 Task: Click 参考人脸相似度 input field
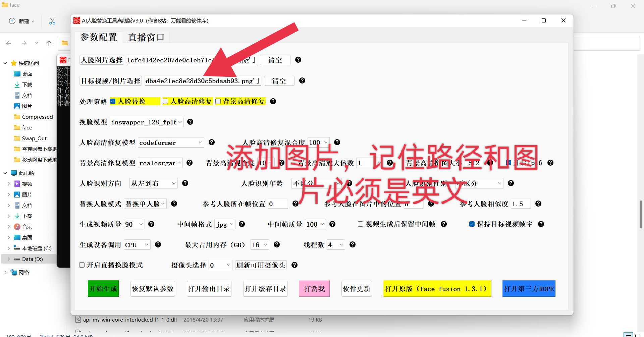coord(521,204)
